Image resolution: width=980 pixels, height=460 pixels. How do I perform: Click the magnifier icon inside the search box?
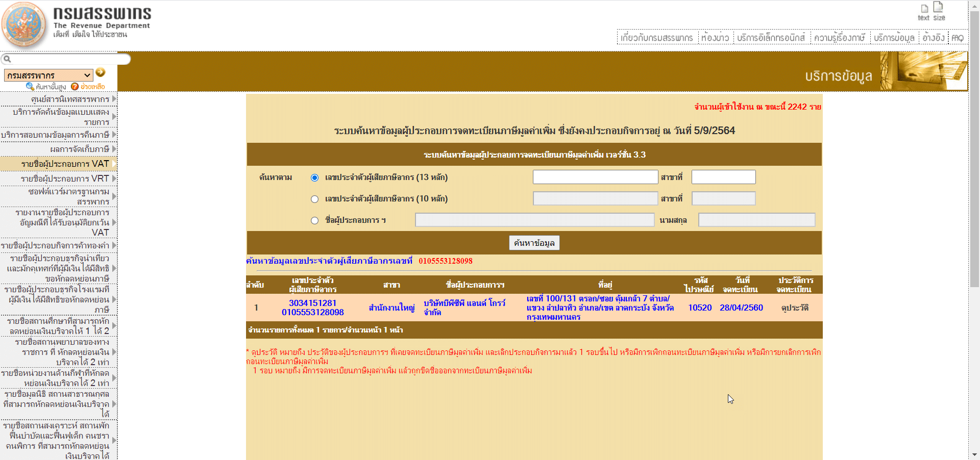pos(7,59)
